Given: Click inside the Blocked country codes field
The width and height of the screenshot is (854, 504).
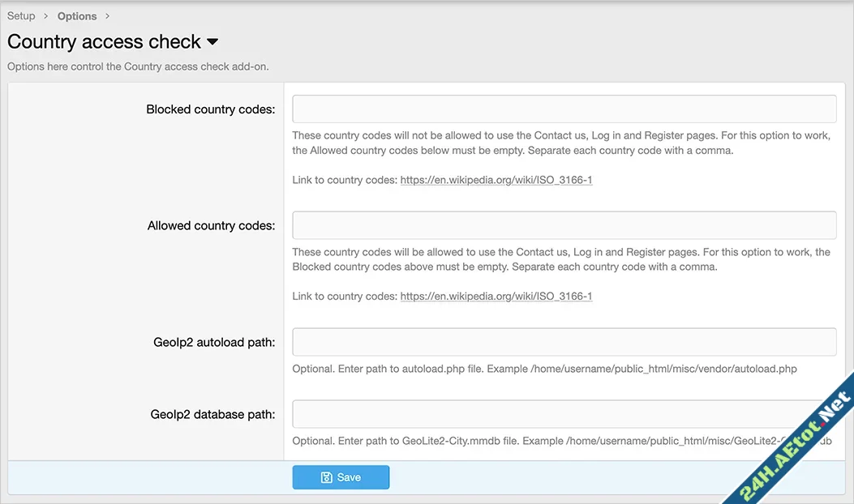Looking at the screenshot, I should pyautogui.click(x=563, y=108).
